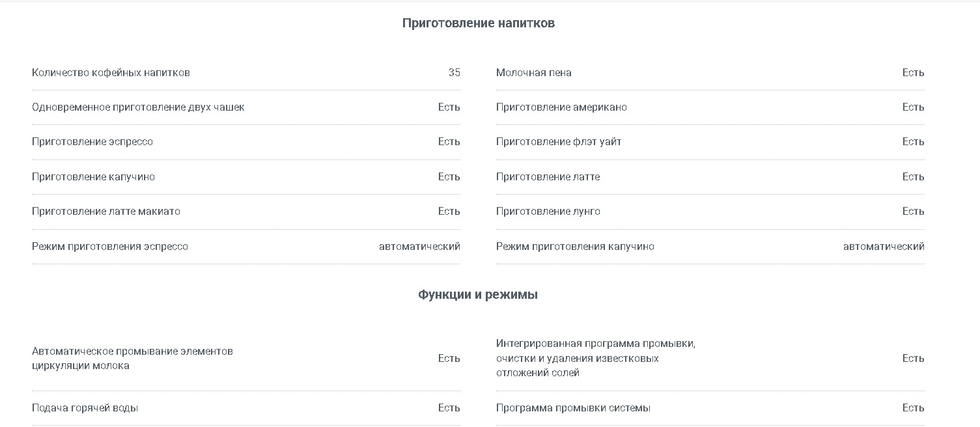Click the value 35 for coffee drinks count
Image resolution: width=980 pixels, height=427 pixels.
pyautogui.click(x=454, y=73)
